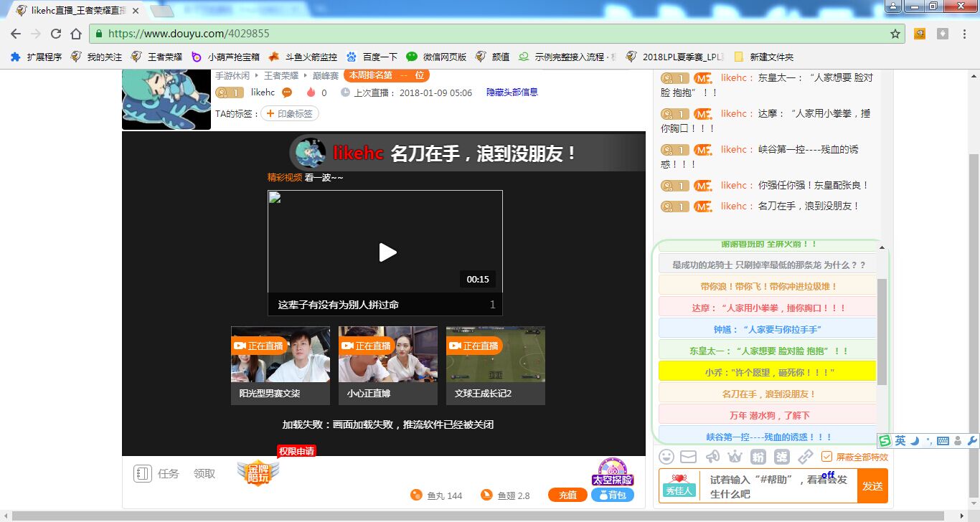The width and height of the screenshot is (980, 522).
Task: Open video titled 这辈子有没有为别人拼过命
Action: [339, 305]
